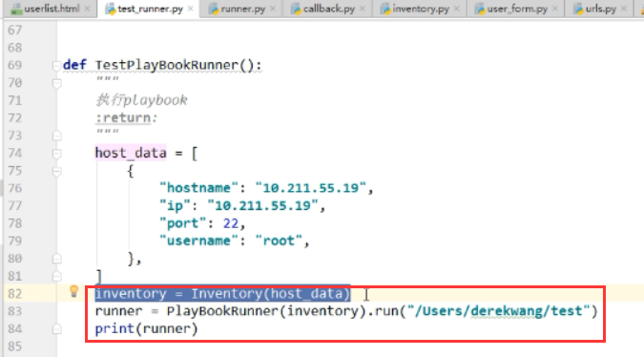Click the Python icon on test_runner.py tab

pyautogui.click(x=111, y=9)
